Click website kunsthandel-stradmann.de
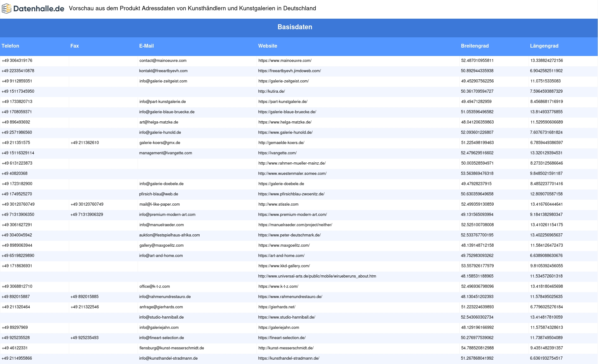The image size is (598, 364). pos(289,358)
